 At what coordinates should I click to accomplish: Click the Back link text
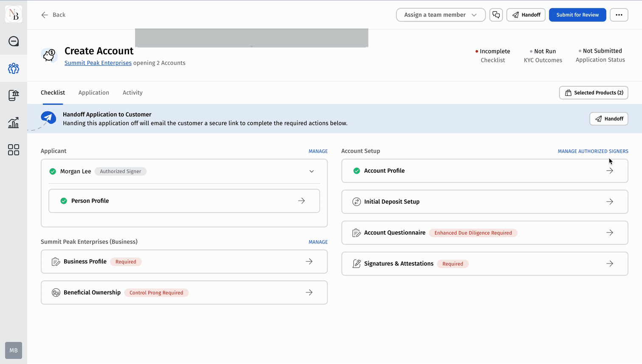point(59,15)
